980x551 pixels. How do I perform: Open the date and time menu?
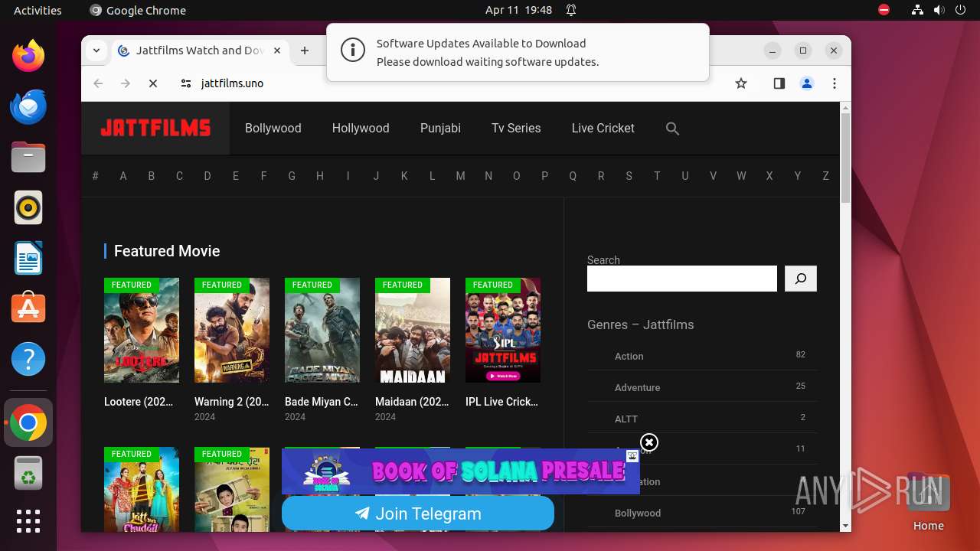coord(518,10)
